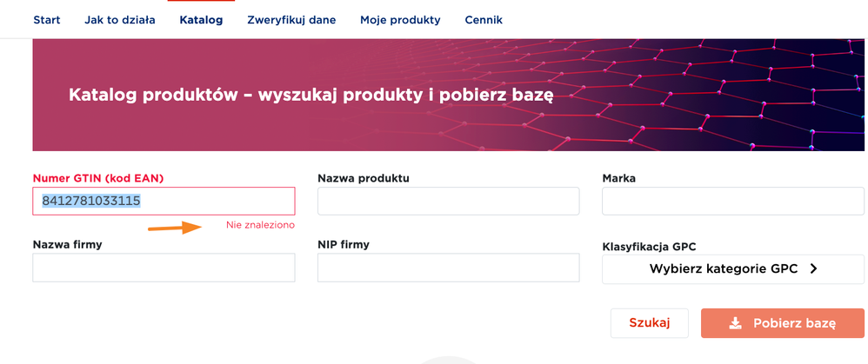Navigate to Zweryfikuj dane

(x=291, y=19)
